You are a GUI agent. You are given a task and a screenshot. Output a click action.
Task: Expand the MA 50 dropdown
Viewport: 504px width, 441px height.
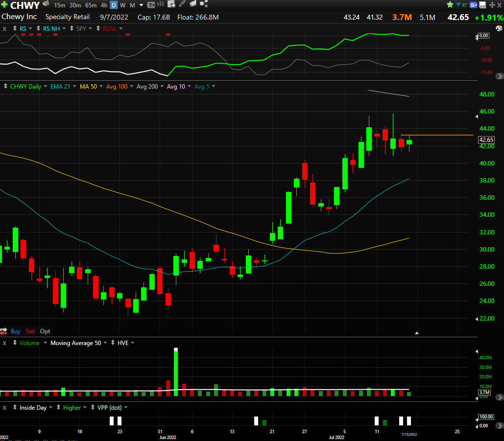(101, 87)
